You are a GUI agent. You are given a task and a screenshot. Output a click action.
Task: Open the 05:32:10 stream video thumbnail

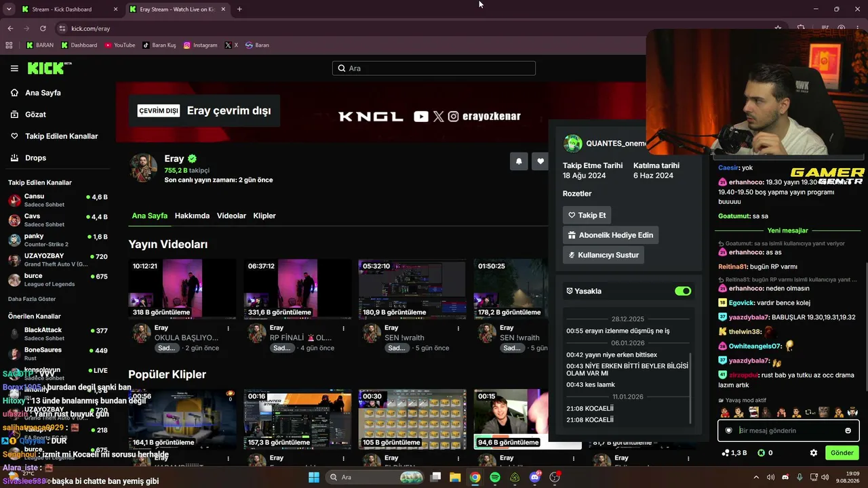[x=412, y=289]
